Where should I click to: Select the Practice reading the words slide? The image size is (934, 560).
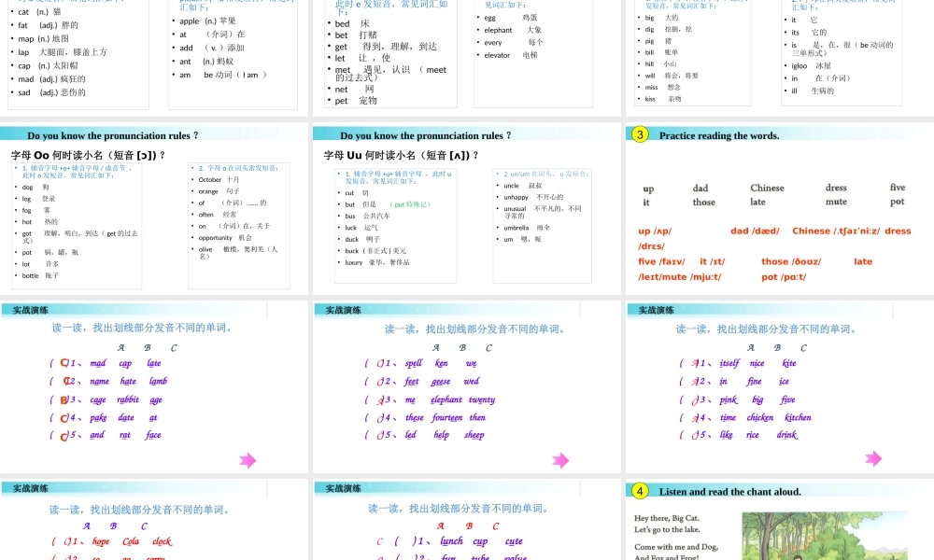(780, 209)
